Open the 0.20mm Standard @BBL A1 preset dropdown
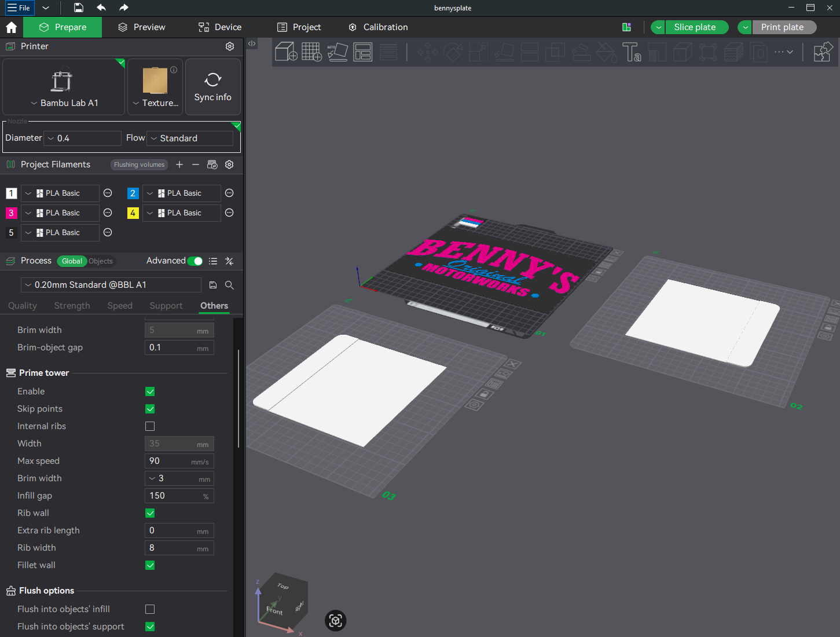This screenshot has height=637, width=840. tap(111, 285)
